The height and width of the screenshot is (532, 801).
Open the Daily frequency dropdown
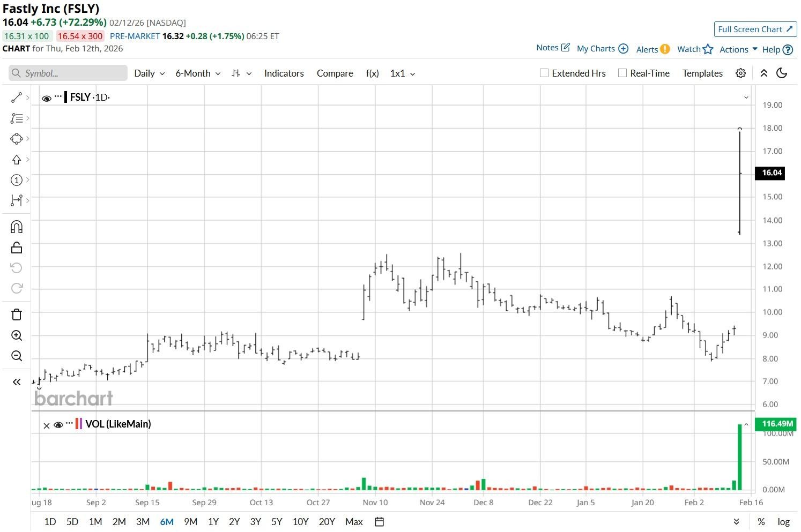tap(150, 73)
